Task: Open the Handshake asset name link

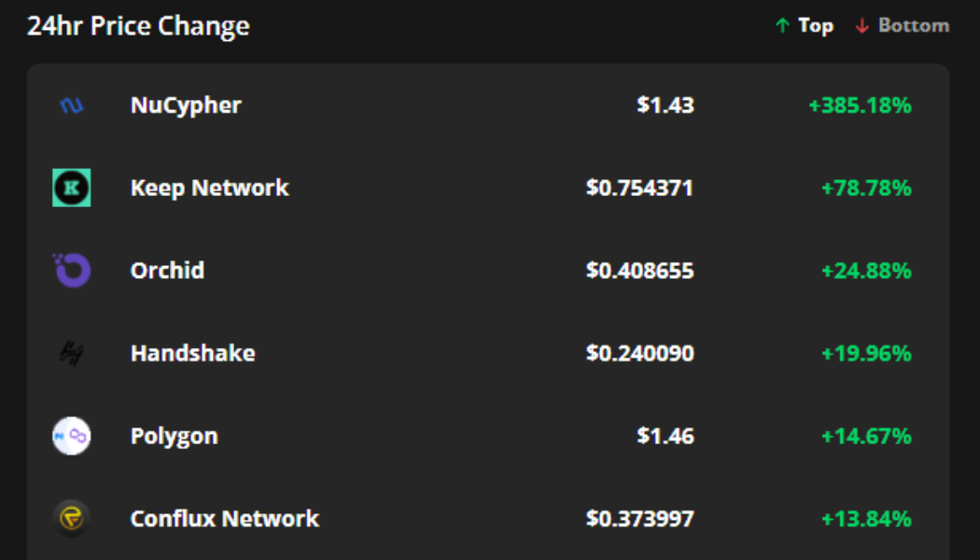Action: tap(192, 354)
